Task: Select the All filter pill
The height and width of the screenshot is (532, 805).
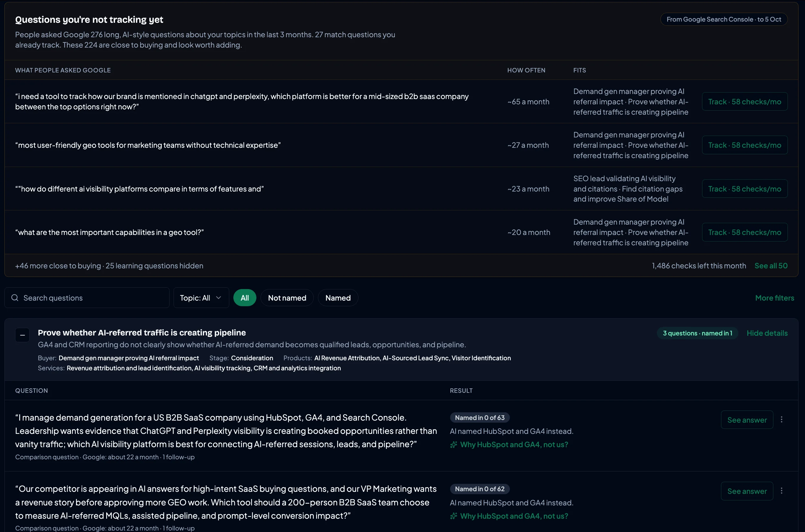Action: (245, 298)
